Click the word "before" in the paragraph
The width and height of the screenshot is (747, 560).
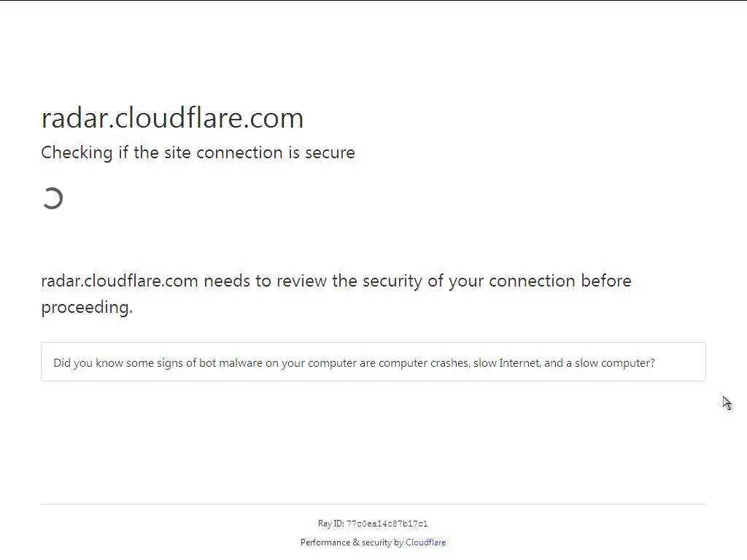coord(605,281)
